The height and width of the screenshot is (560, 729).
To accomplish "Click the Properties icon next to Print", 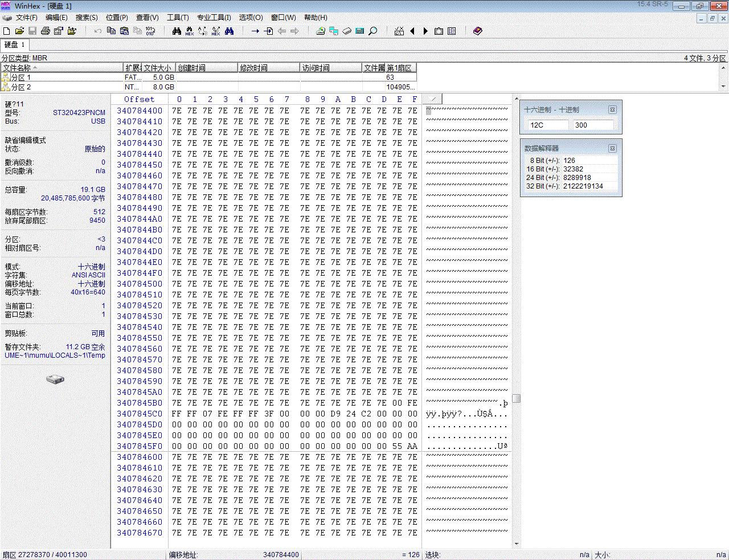I will click(58, 31).
